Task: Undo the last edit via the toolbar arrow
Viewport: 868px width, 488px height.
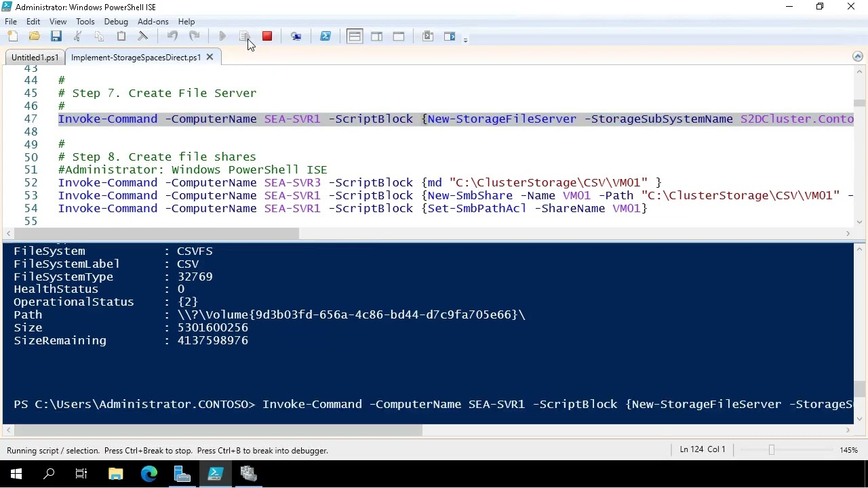Action: [172, 37]
